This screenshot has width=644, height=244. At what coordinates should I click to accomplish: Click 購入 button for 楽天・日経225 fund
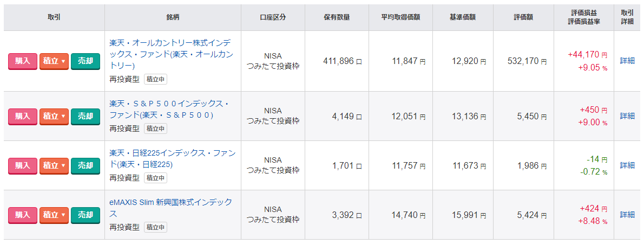(x=23, y=165)
